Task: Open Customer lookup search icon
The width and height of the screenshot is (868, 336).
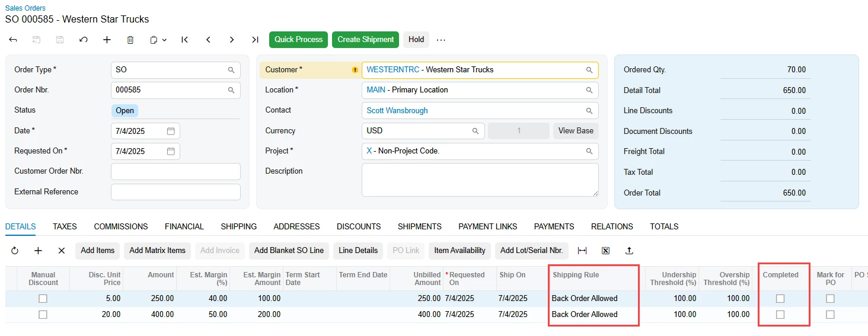Action: pyautogui.click(x=589, y=70)
